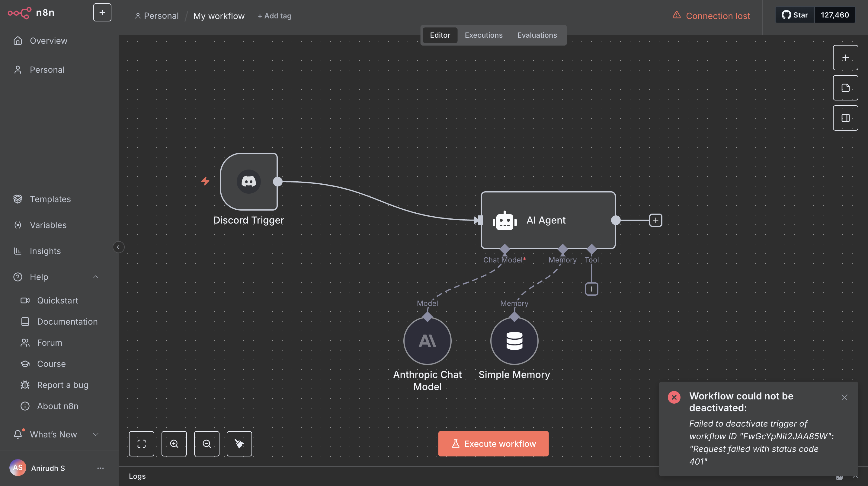This screenshot has width=868, height=486.
Task: Open the add node panel
Action: 845,57
